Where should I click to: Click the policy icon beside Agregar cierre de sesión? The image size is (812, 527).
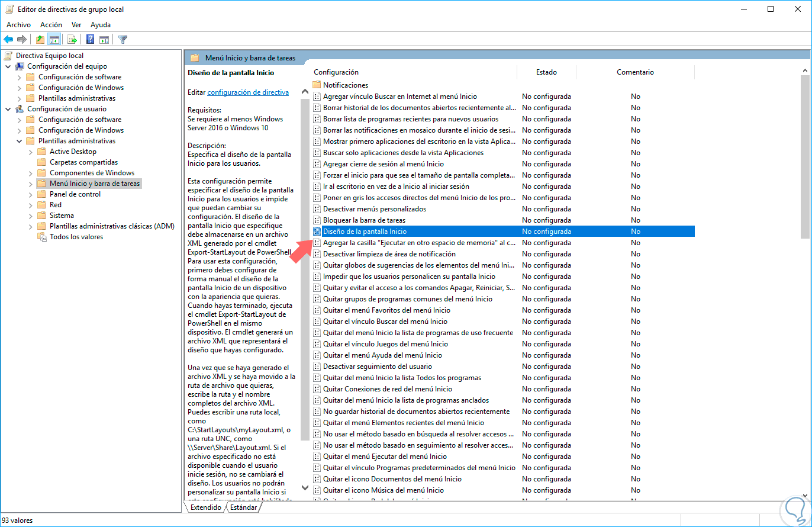(317, 164)
